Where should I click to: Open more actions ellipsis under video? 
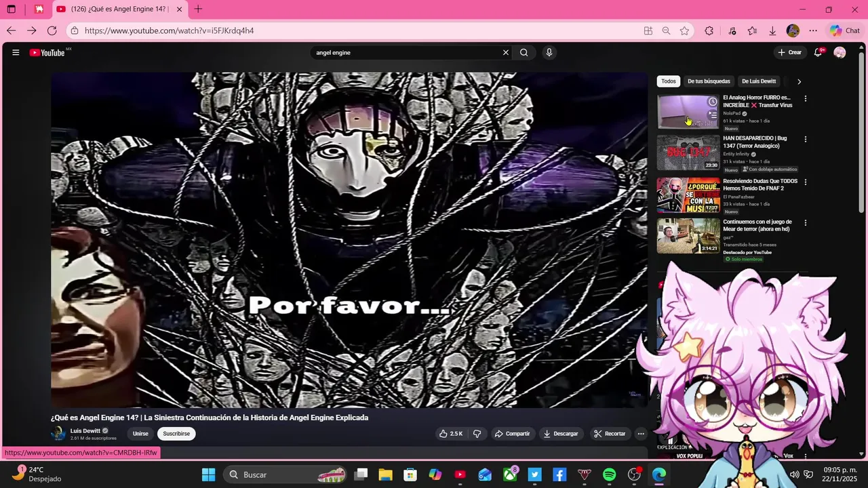[641, 434]
